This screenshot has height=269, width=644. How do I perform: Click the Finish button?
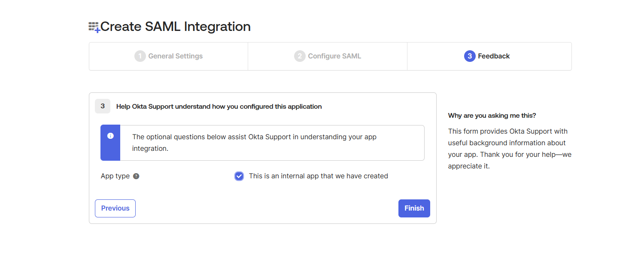414,208
